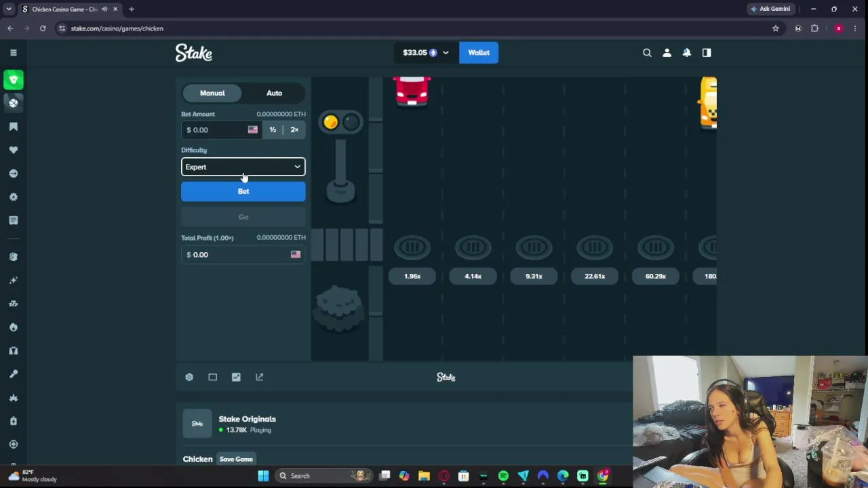Open game settings gear below the game

189,377
